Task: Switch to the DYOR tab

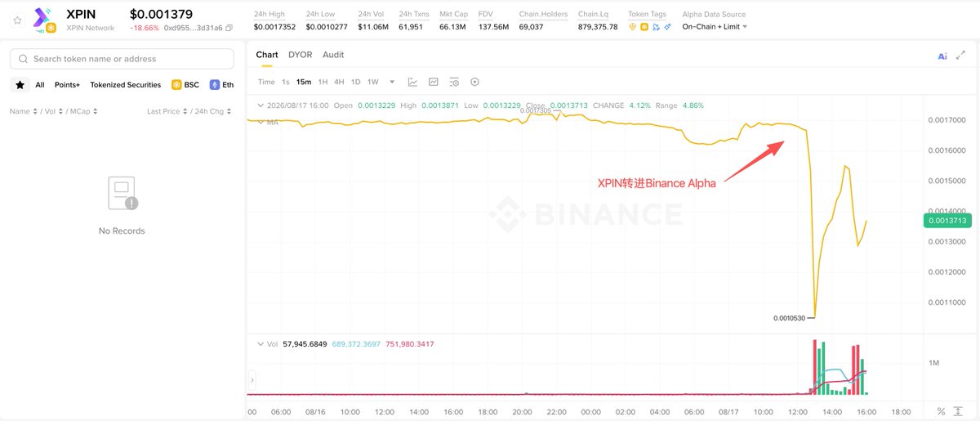Action: [x=301, y=55]
